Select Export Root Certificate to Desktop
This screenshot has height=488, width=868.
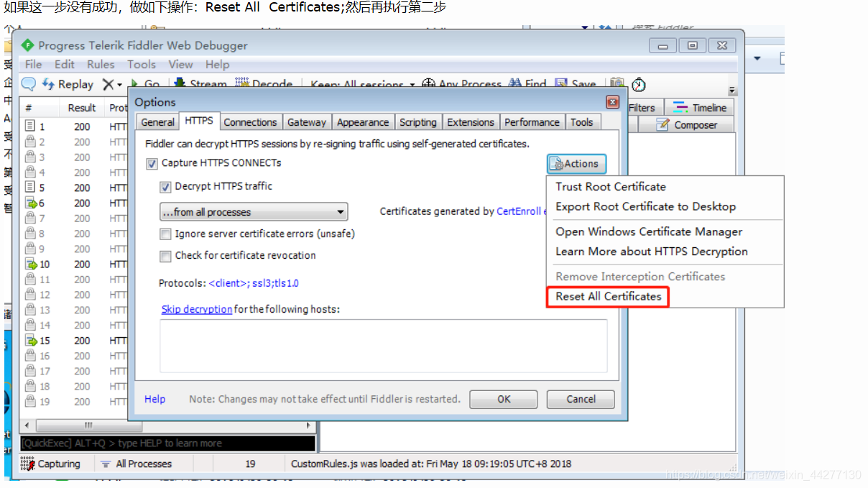(645, 206)
